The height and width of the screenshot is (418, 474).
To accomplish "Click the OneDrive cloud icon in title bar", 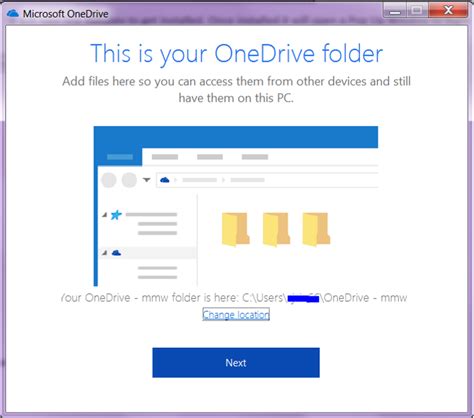I will point(13,14).
